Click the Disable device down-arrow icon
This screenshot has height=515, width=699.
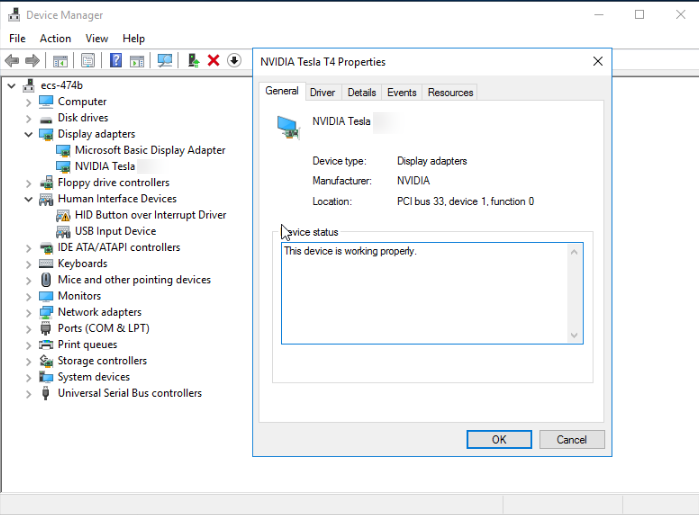234,60
